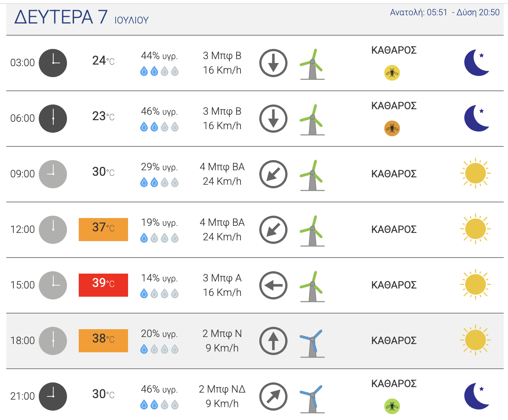
Task: Click the wind direction arrow at 15:00
Action: 273,285
